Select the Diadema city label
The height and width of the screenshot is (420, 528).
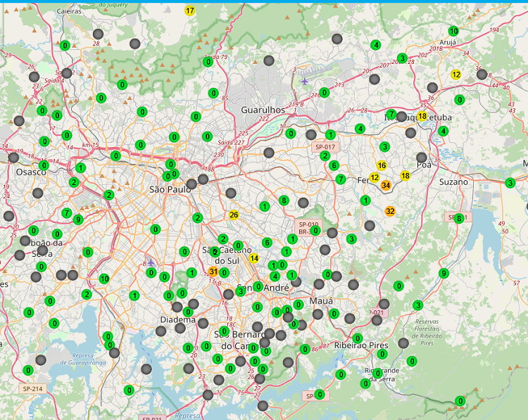click(x=177, y=319)
